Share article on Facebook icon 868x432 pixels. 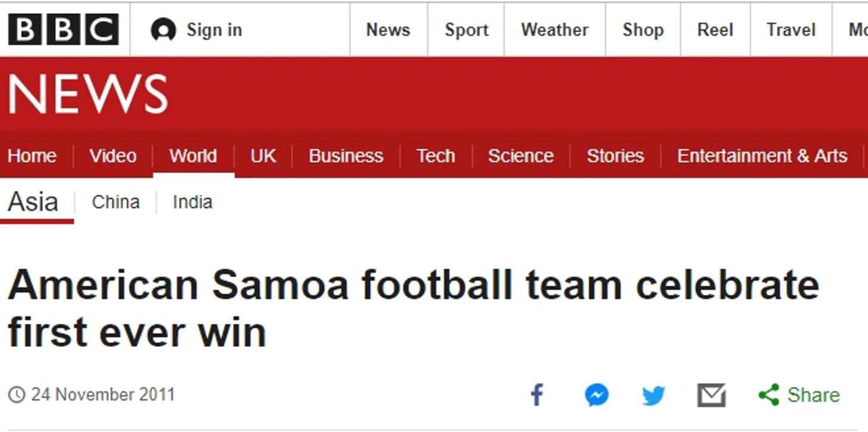click(x=537, y=395)
